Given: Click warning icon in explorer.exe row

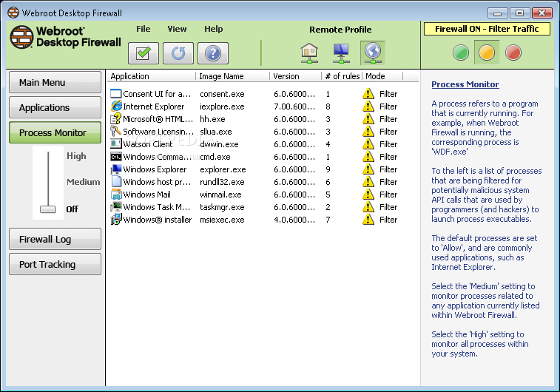Looking at the screenshot, I should pos(368,169).
